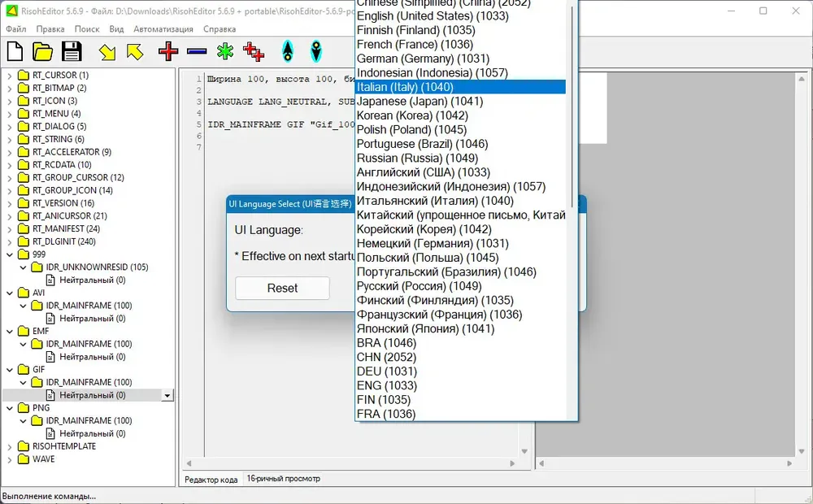Click the RisohEditor app icon in title bar

[x=11, y=11]
